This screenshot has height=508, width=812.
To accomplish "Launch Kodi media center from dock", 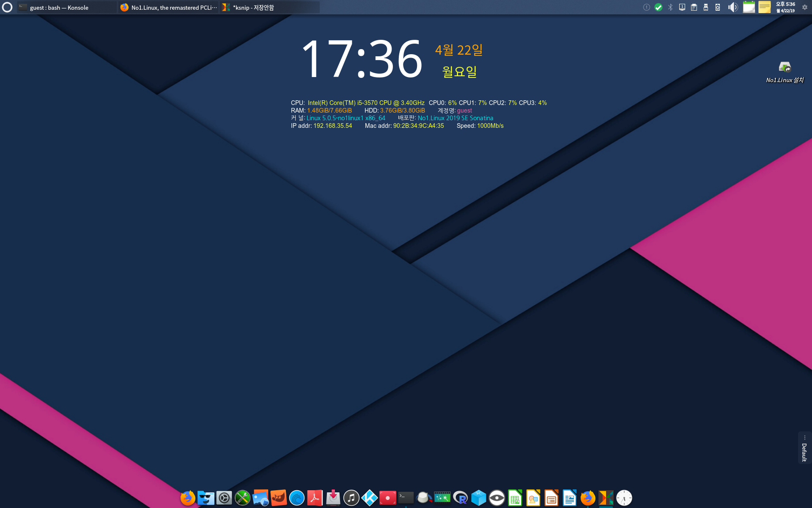I will point(370,498).
